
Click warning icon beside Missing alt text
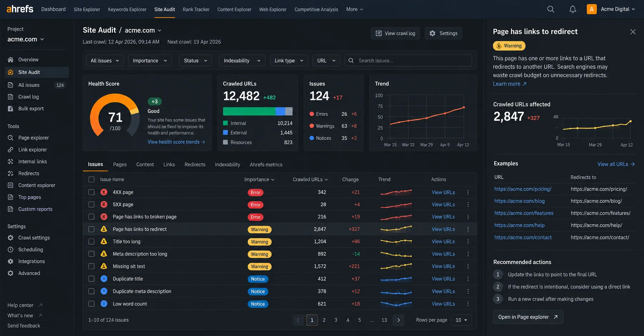point(104,266)
